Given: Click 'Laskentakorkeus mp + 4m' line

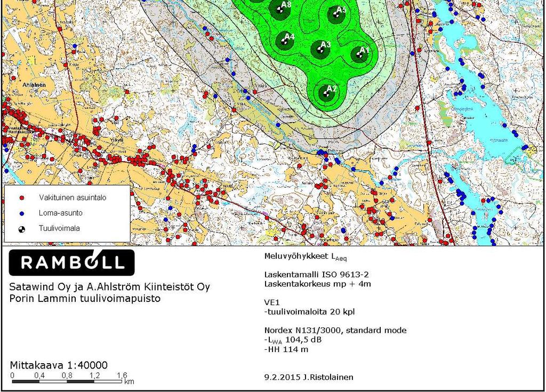Looking at the screenshot, I should [x=318, y=284].
